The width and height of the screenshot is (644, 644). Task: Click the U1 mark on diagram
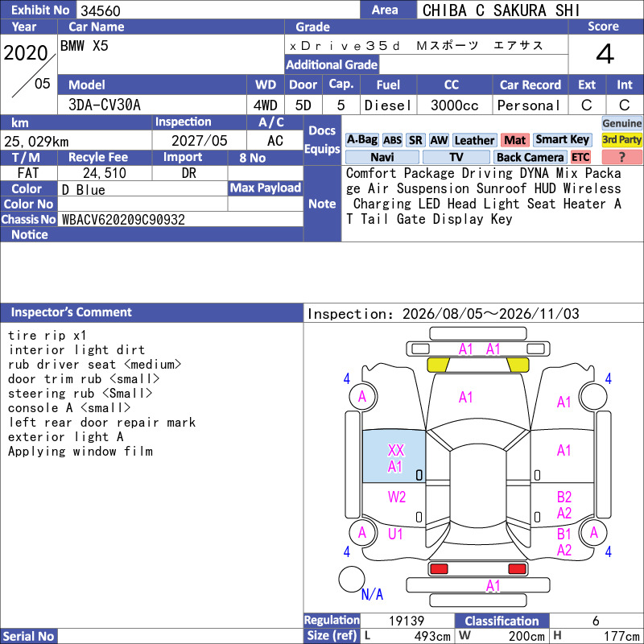(395, 534)
